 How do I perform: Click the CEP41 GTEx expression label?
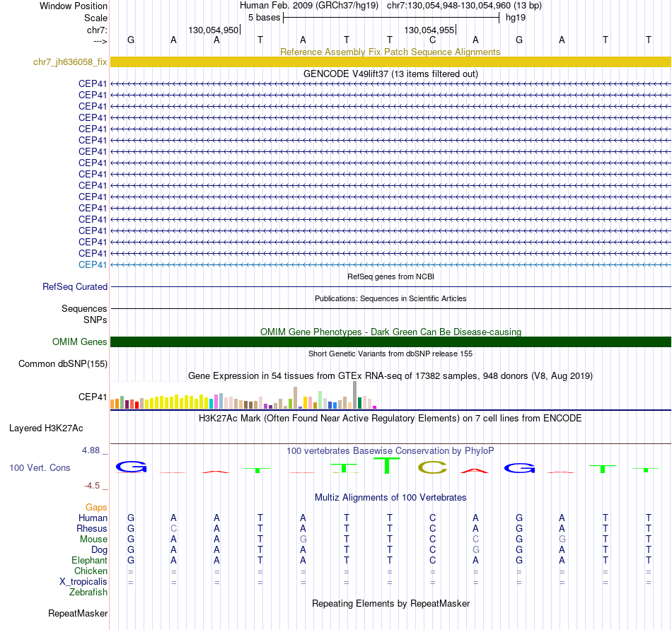point(92,397)
